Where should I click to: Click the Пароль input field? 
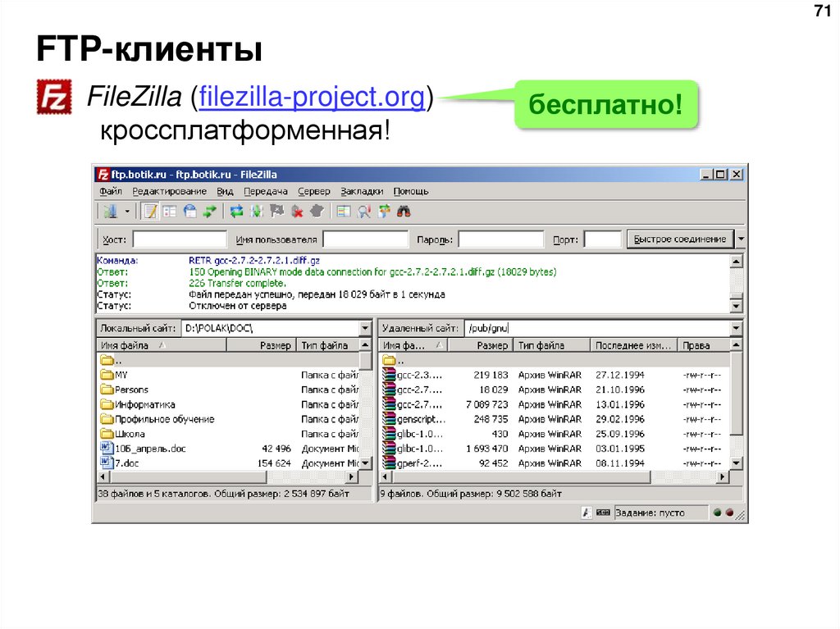(x=500, y=239)
